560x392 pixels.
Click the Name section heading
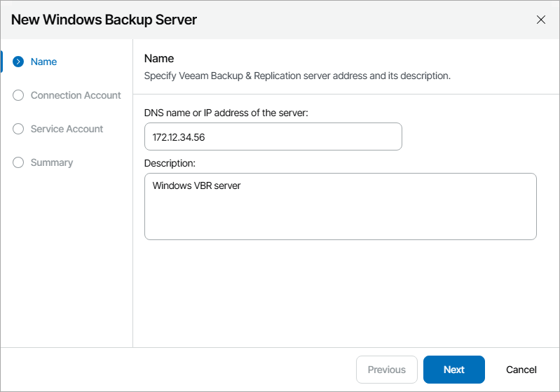[158, 58]
